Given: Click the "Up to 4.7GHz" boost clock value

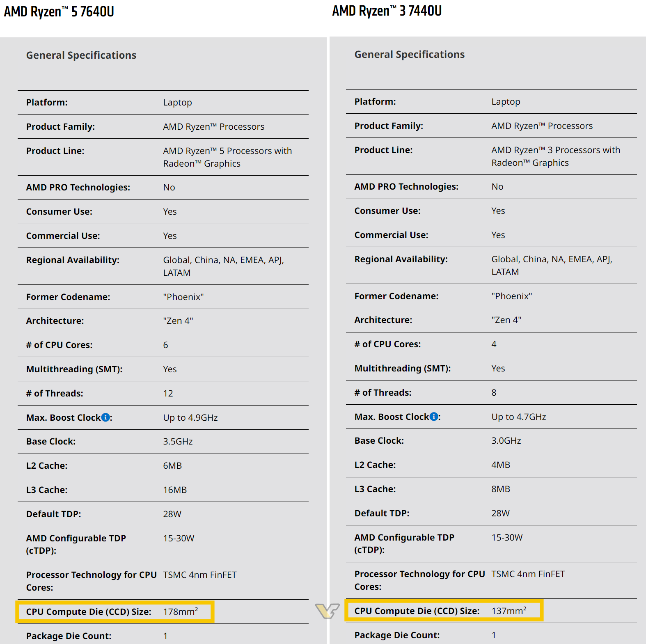Looking at the screenshot, I should [x=519, y=417].
